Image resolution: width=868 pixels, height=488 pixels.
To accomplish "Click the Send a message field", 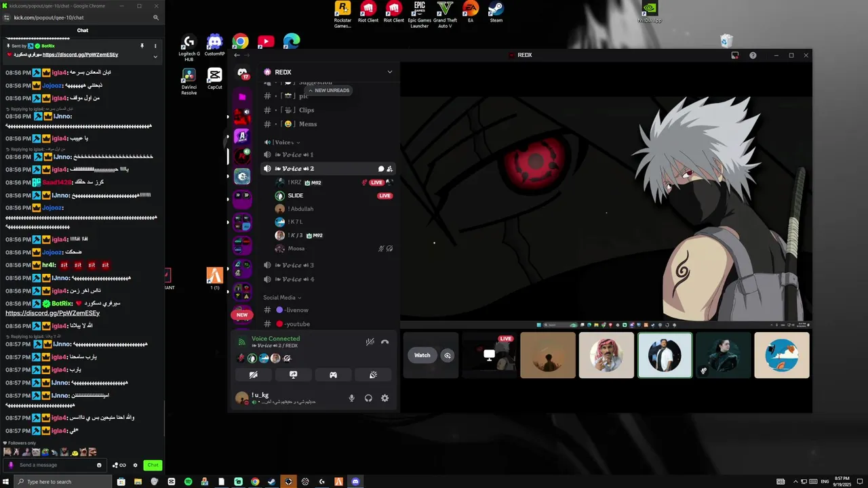I will tap(54, 465).
